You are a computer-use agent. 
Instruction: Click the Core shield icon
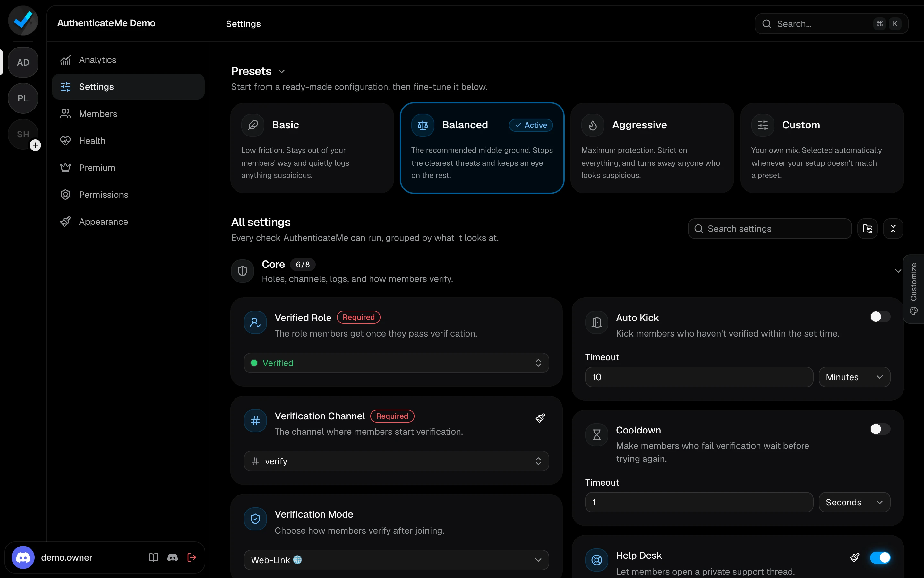pyautogui.click(x=243, y=271)
